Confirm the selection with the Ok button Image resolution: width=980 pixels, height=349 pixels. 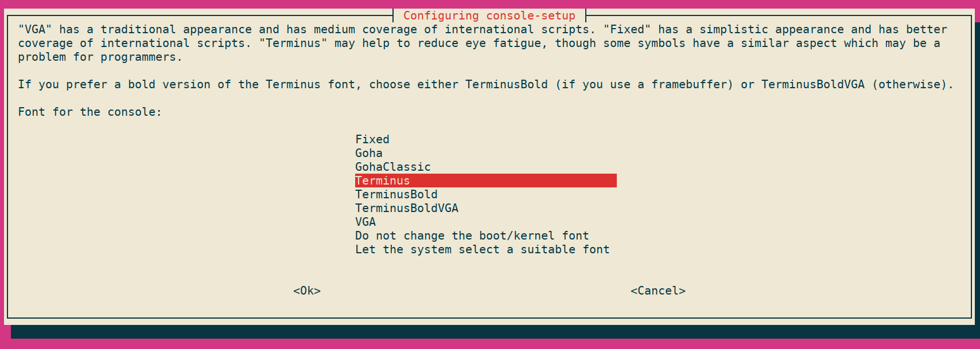(307, 291)
